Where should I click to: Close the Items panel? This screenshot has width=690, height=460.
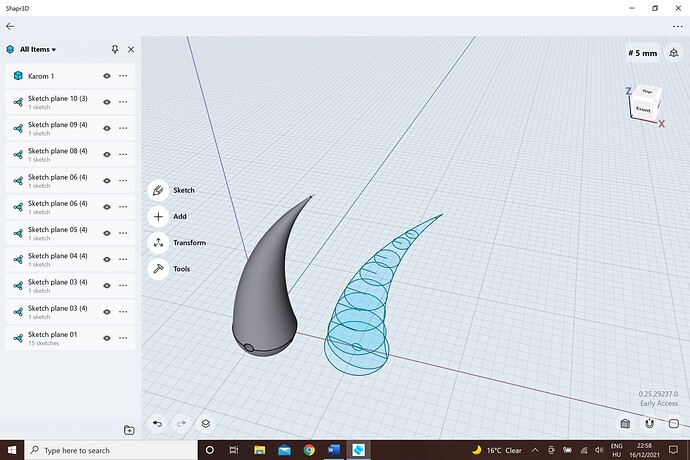131,49
